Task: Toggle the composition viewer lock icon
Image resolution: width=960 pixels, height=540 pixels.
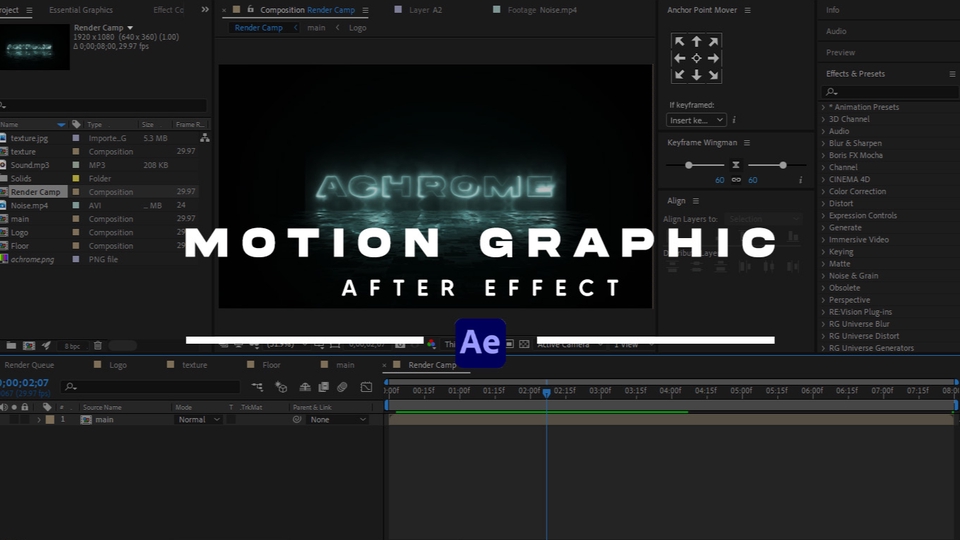Action: [250, 10]
